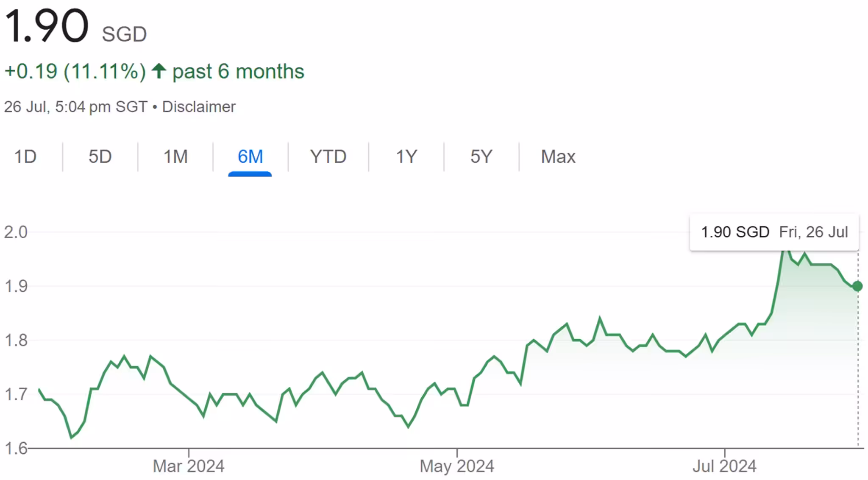Click the 1.90 SGD tooltip box
This screenshot has height=480, width=868.
pos(774,232)
